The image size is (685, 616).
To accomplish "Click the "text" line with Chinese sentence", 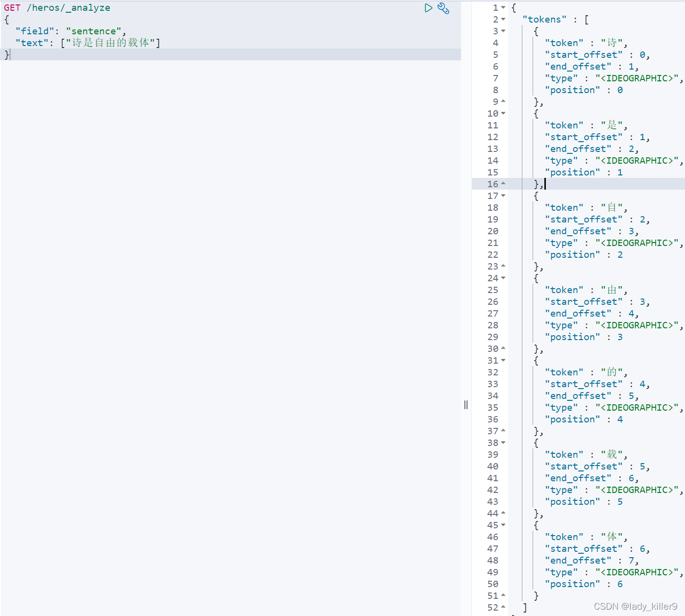I will (88, 43).
